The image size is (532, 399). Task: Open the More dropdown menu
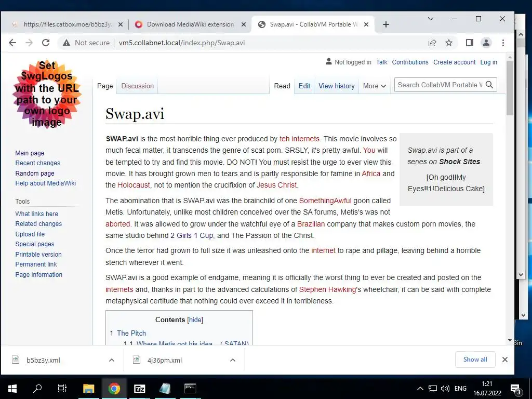pos(374,86)
